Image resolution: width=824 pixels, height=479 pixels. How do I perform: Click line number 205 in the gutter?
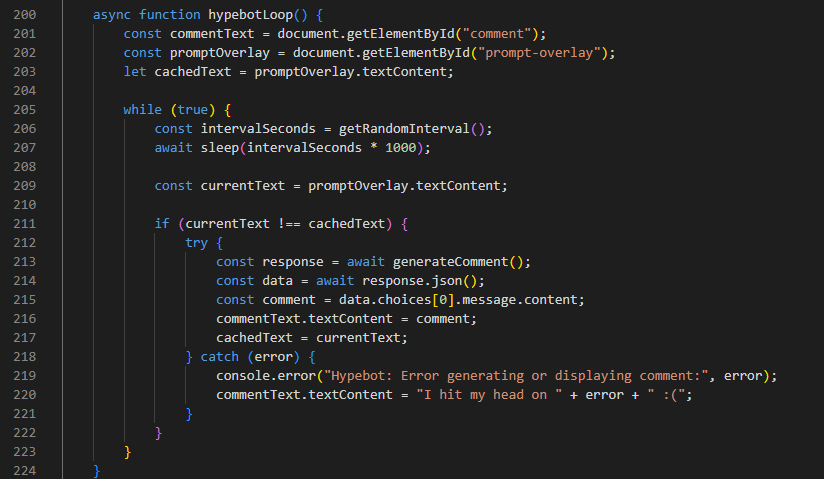tap(25, 110)
